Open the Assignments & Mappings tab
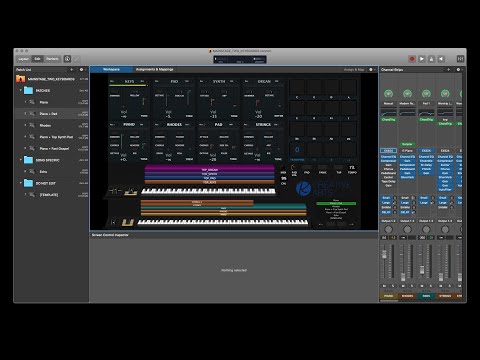The width and height of the screenshot is (480, 360). [x=154, y=69]
